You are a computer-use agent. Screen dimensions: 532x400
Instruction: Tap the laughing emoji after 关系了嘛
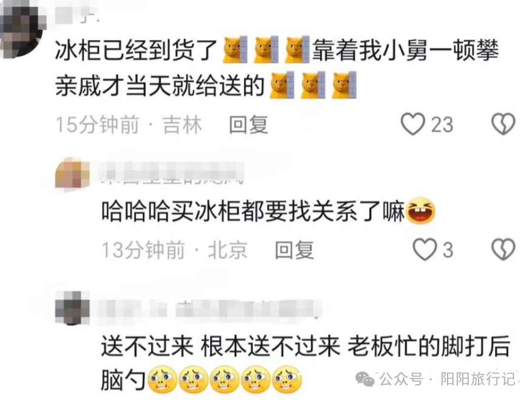pyautogui.click(x=420, y=210)
